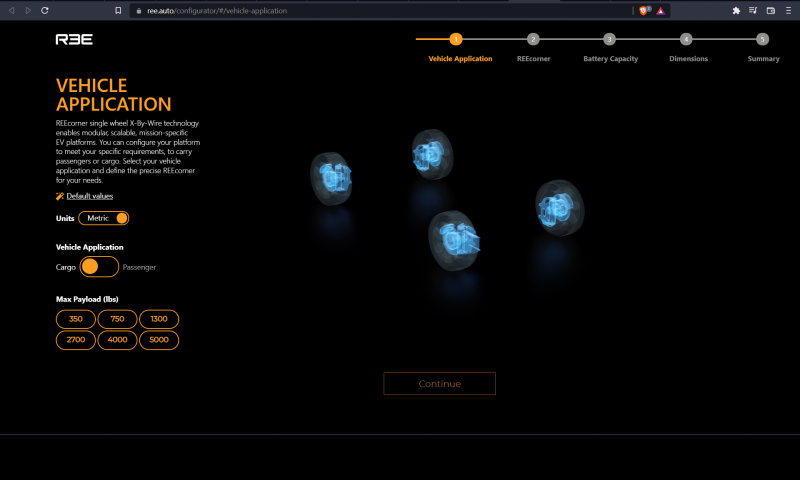Image resolution: width=800 pixels, height=480 pixels.
Task: Select the Passenger label option
Action: click(139, 267)
